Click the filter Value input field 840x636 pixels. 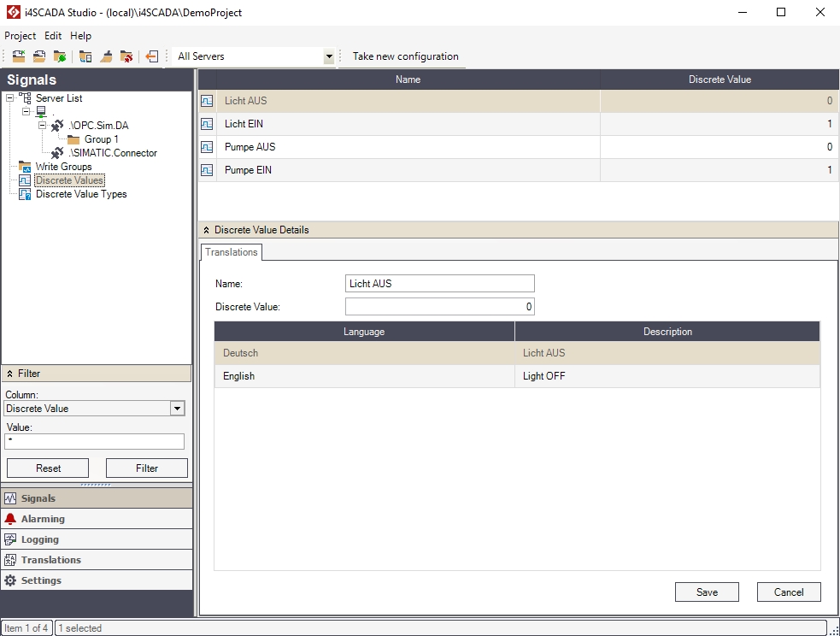point(95,441)
